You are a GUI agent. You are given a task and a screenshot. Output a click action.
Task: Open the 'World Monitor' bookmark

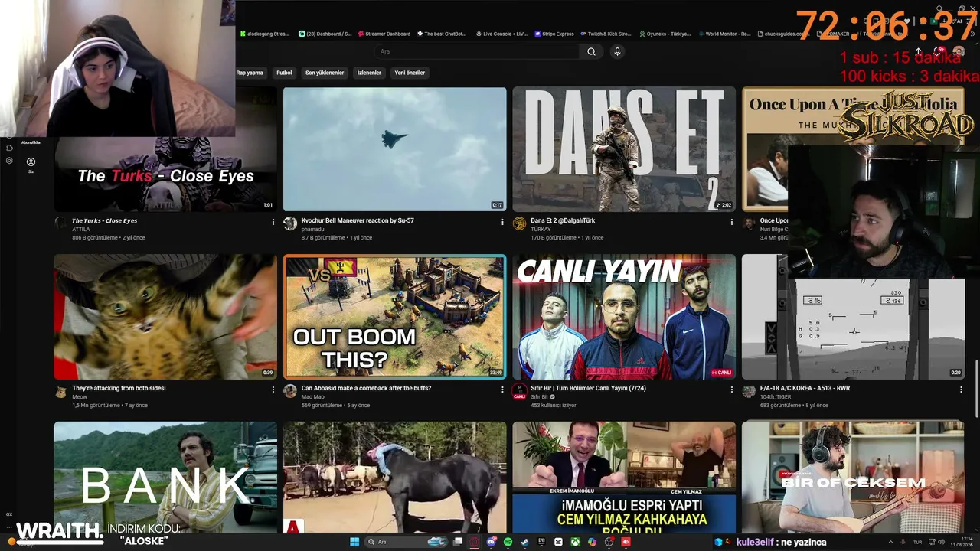724,34
